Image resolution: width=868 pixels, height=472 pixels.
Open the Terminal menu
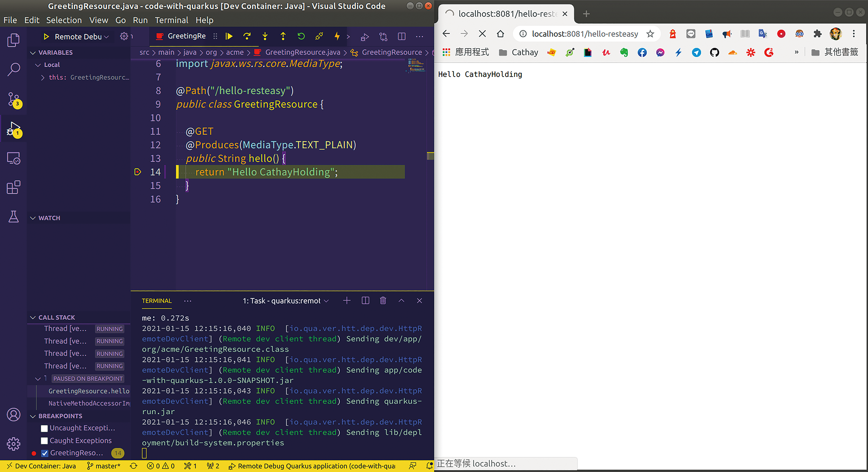point(172,20)
